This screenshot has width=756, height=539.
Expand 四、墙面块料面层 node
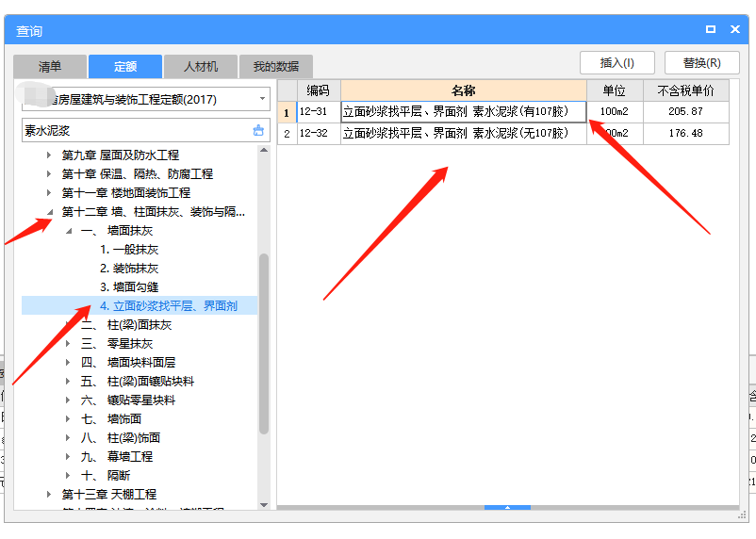pos(68,362)
